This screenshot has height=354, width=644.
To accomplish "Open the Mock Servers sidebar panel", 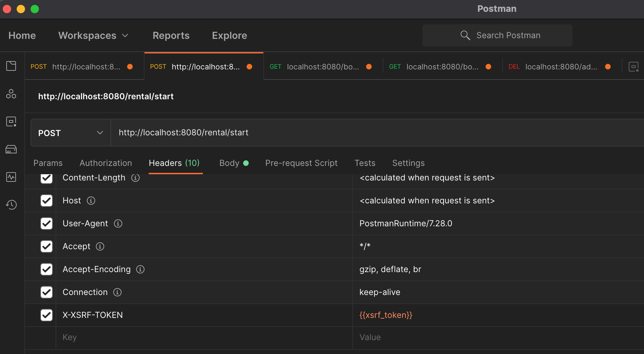I will pyautogui.click(x=11, y=149).
